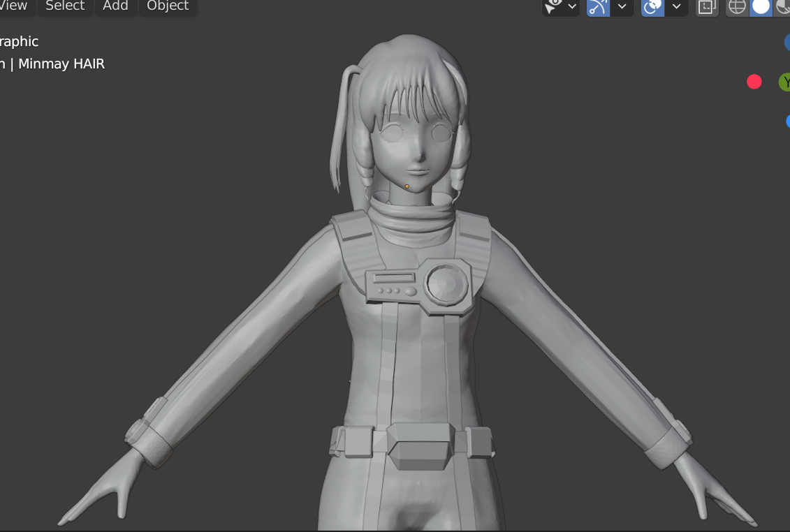790x532 pixels.
Task: Expand the selectability and visibility dropdown arrow
Action: pyautogui.click(x=572, y=6)
